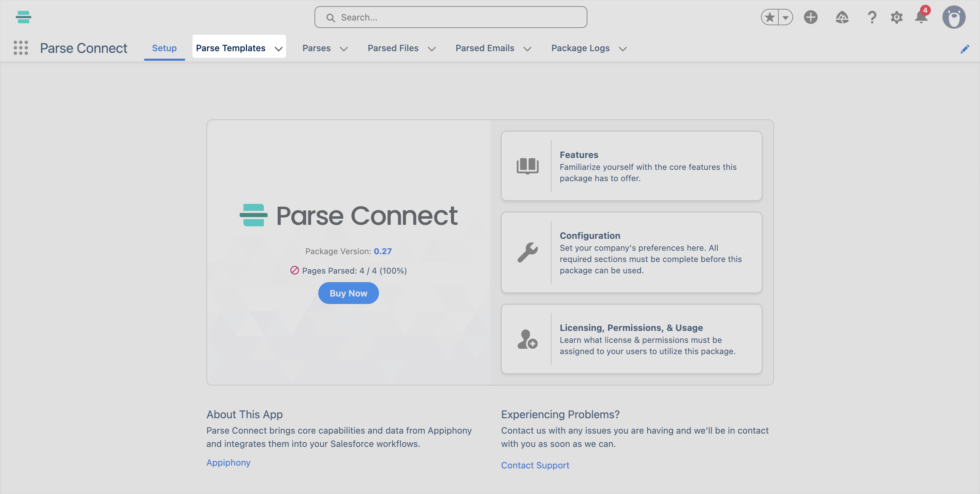Open the user profile avatar
This screenshot has width=980, height=494.
coord(954,17)
